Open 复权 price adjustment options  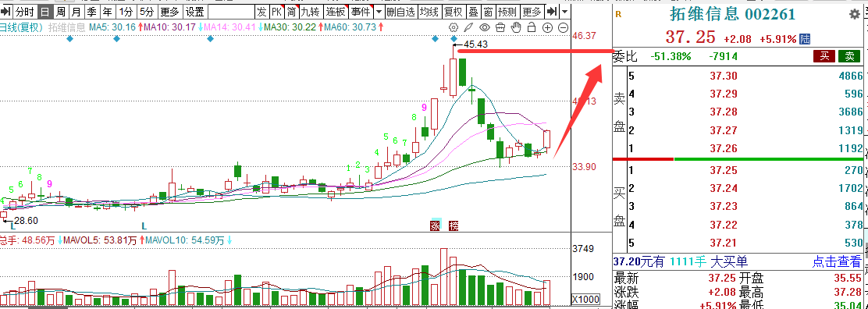[454, 12]
